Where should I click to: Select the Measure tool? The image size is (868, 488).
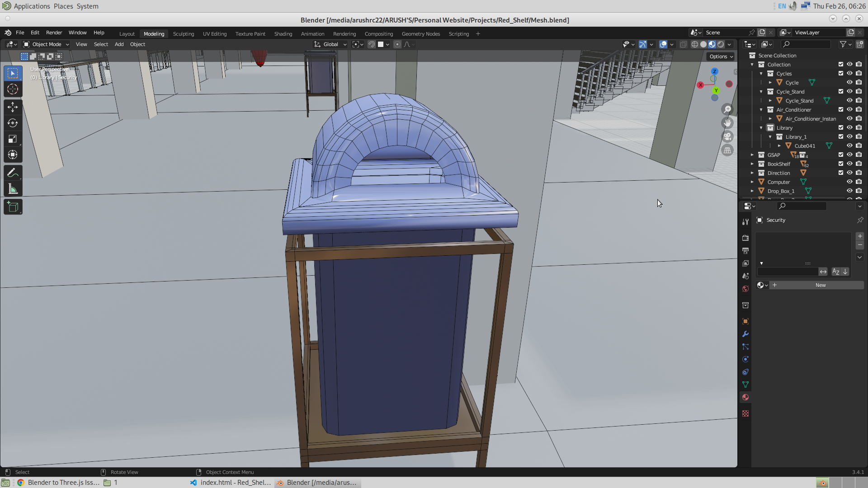[x=13, y=188]
